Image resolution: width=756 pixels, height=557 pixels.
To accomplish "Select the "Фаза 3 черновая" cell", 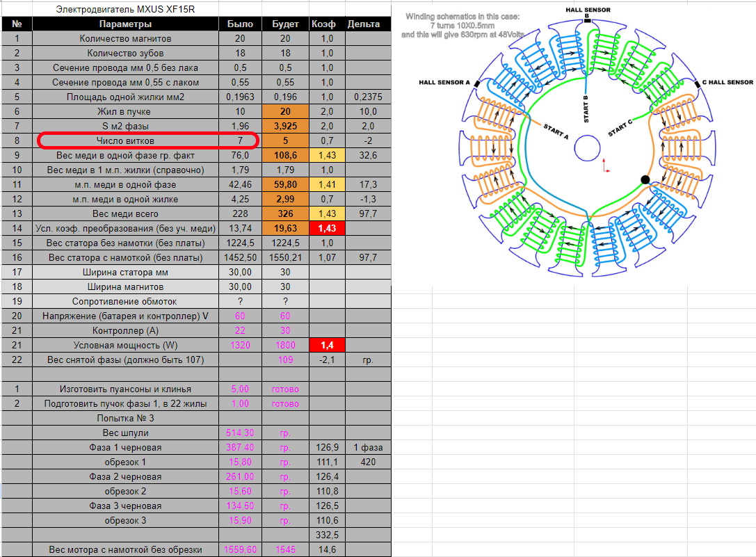I will [125, 506].
